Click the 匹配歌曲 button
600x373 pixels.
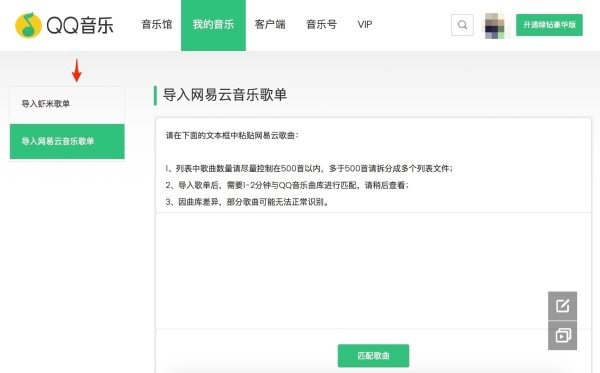click(x=373, y=356)
